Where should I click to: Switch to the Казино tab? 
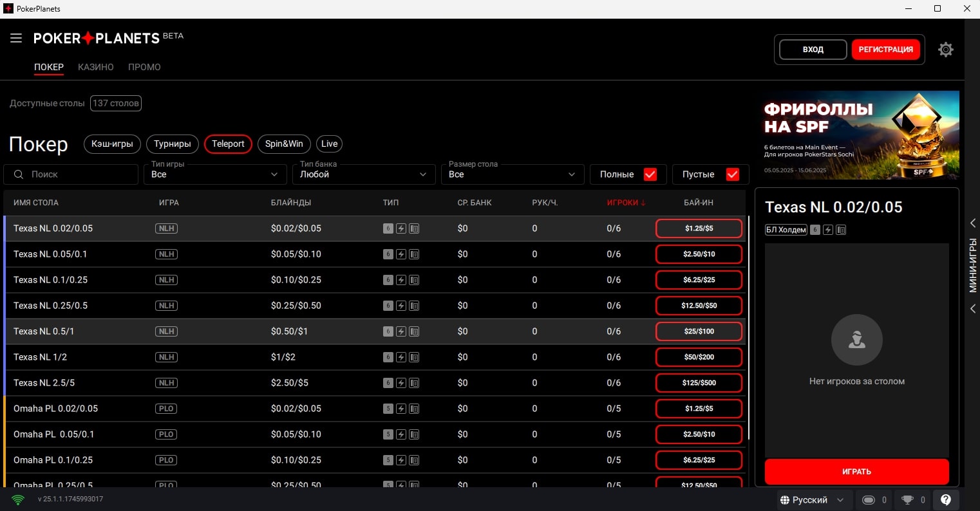[96, 67]
